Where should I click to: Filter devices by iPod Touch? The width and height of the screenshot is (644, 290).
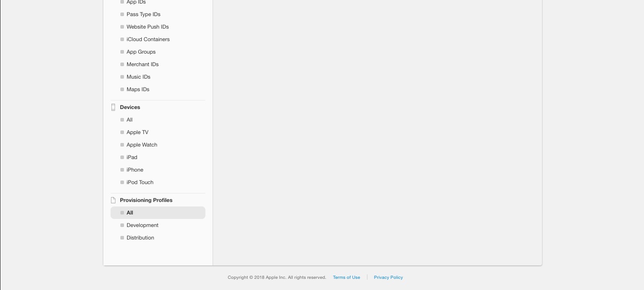[140, 182]
